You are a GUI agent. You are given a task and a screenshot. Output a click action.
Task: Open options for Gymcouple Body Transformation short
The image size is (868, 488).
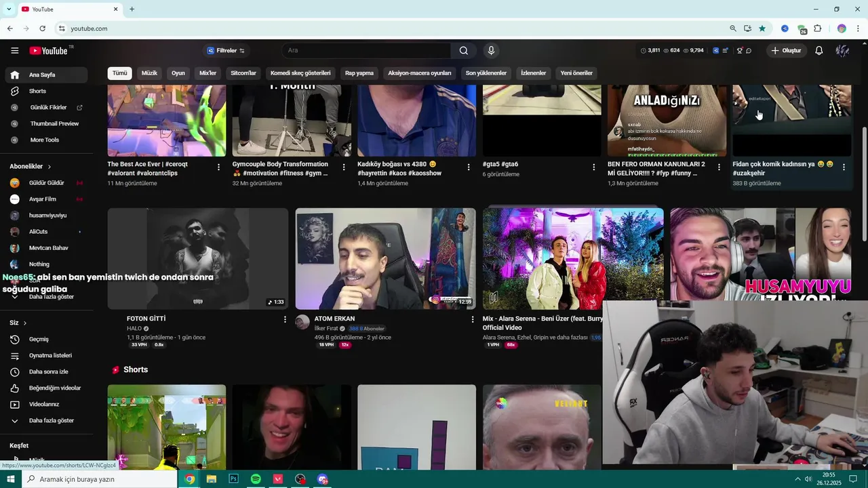pyautogui.click(x=344, y=167)
